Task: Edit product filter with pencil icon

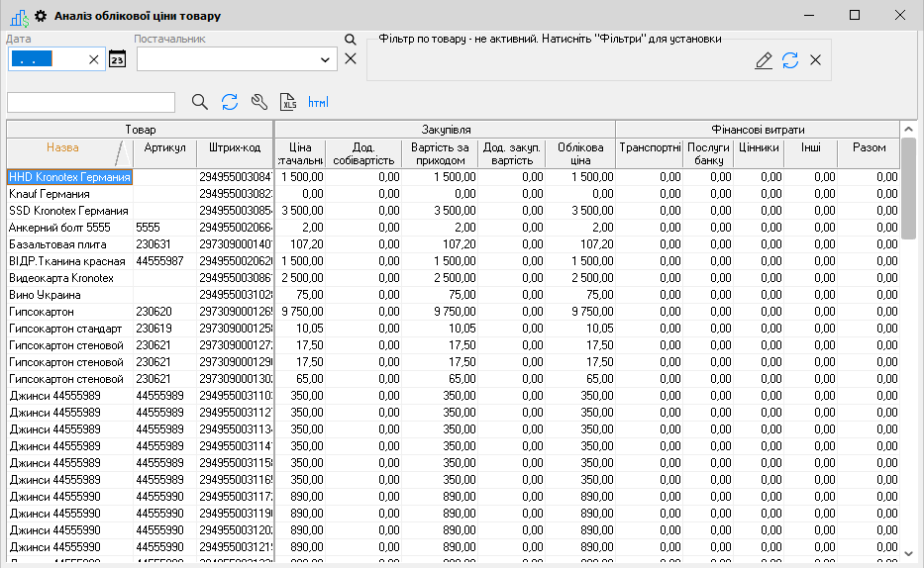Action: pyautogui.click(x=763, y=60)
